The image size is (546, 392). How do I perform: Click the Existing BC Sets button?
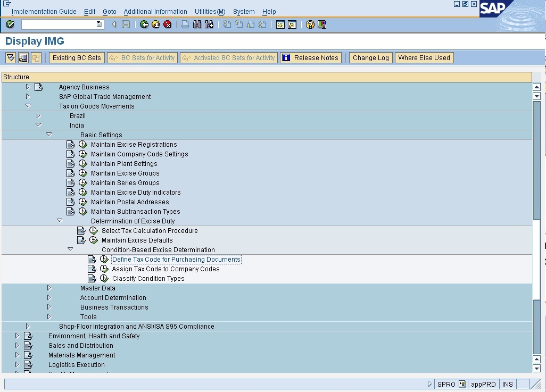77,58
